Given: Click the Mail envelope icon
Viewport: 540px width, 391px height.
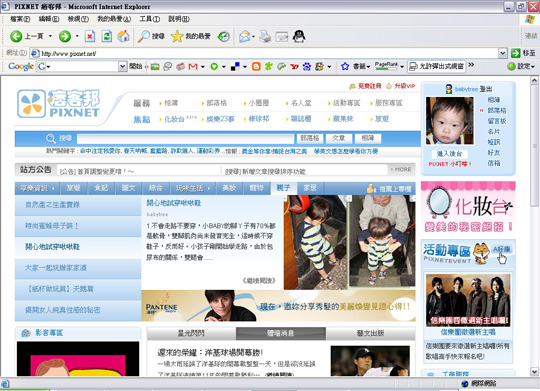Looking at the screenshot, I should 244,36.
